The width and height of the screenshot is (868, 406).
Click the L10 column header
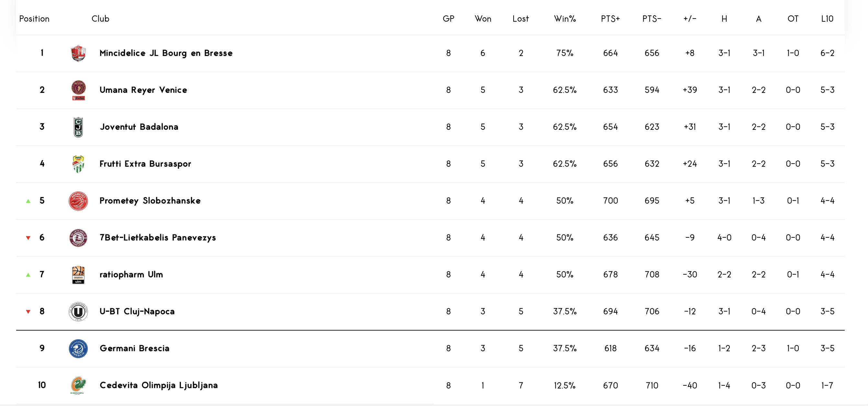click(827, 19)
